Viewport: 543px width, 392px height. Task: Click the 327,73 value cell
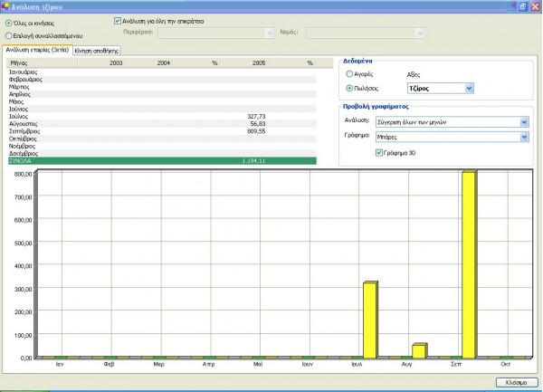[x=256, y=117]
